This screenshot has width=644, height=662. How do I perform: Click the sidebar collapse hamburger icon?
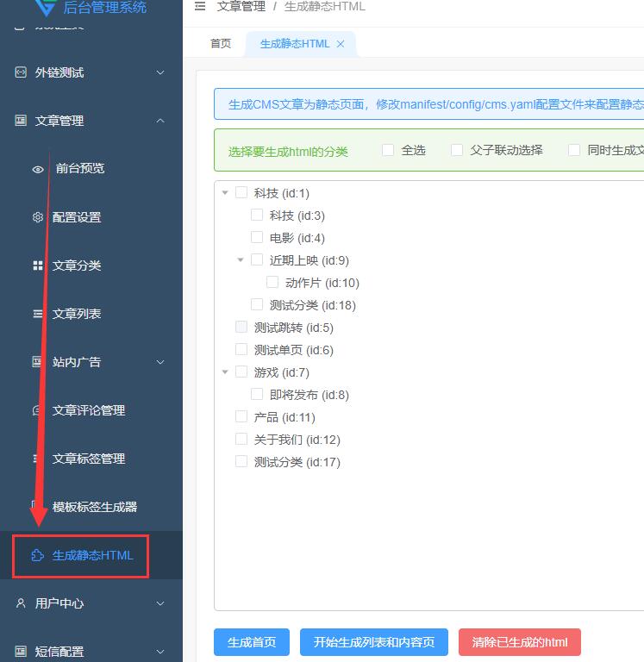[200, 6]
